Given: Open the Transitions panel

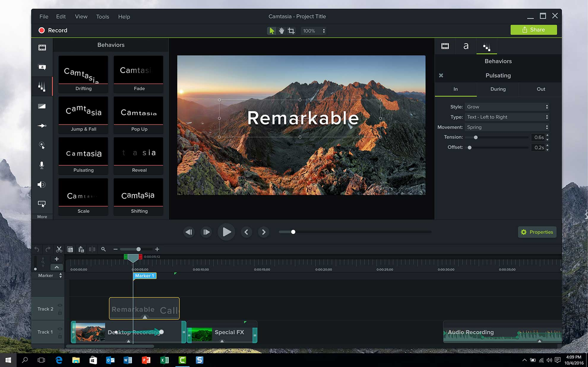Looking at the screenshot, I should point(42,106).
